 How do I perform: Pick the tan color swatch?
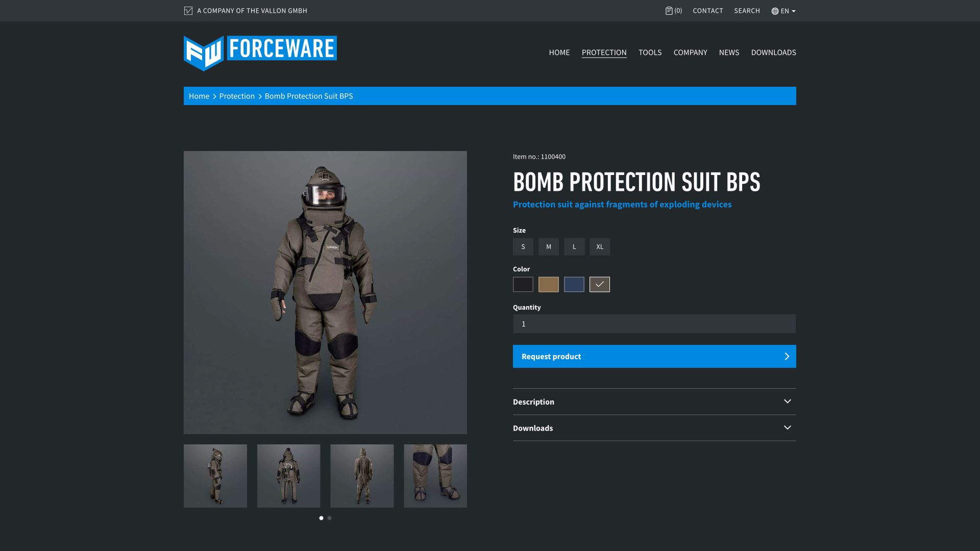[548, 285]
